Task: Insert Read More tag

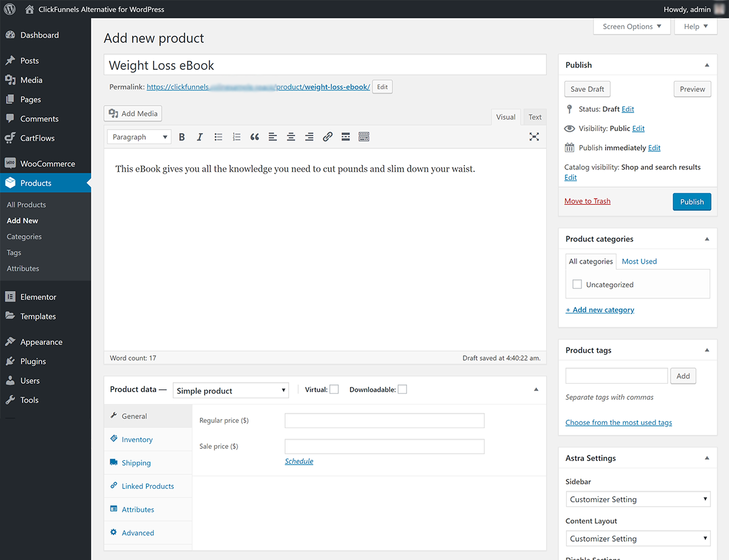Action: coord(346,137)
